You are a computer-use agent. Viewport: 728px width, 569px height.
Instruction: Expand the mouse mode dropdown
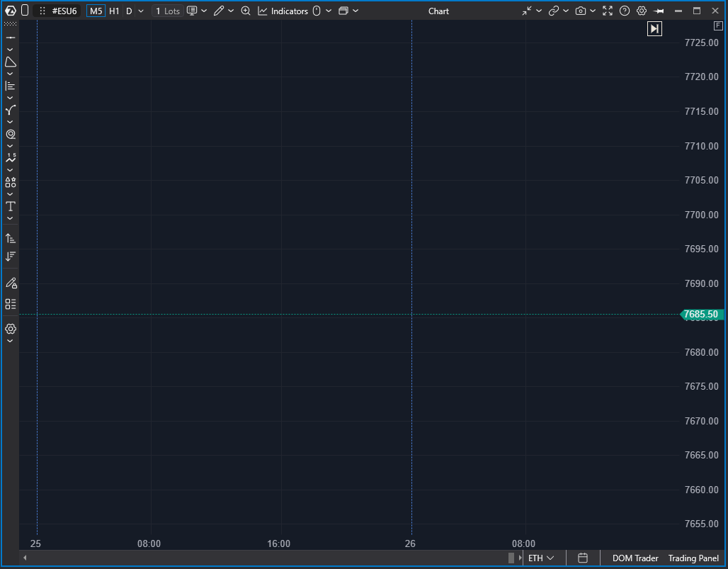click(x=329, y=11)
